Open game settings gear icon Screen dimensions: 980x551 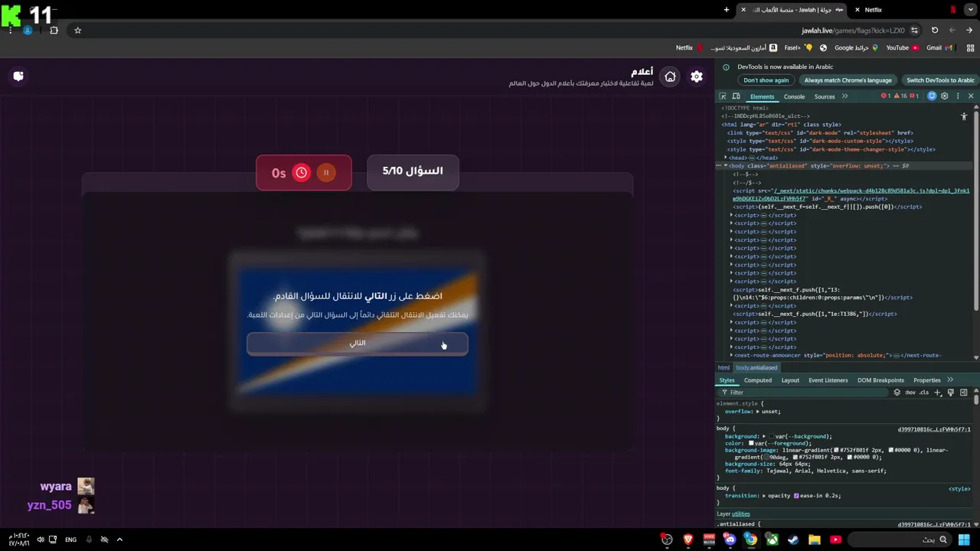click(x=697, y=77)
